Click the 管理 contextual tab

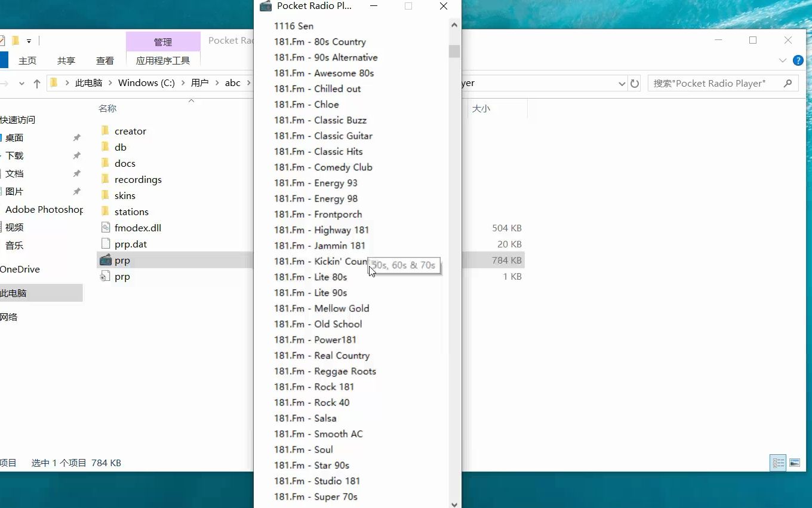163,42
